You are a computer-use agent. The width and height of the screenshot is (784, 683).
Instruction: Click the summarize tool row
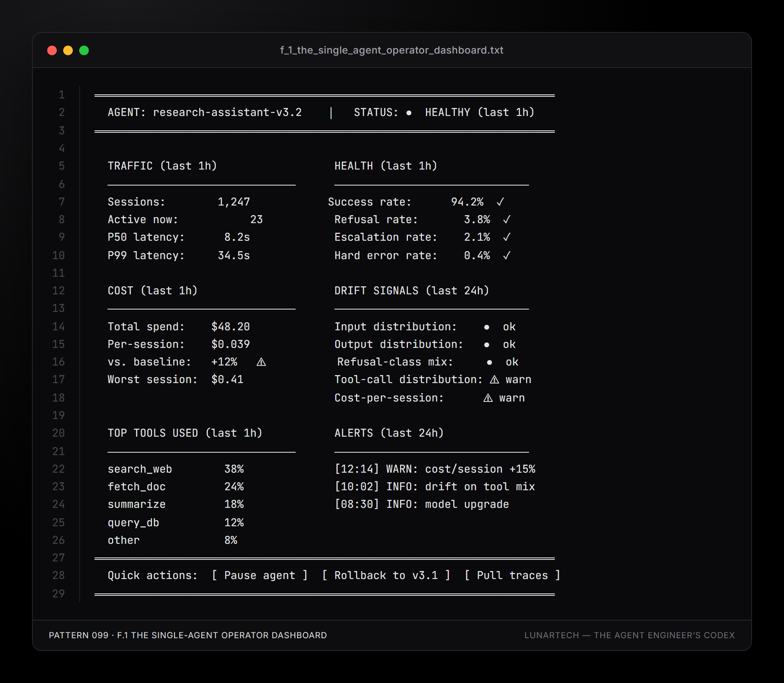pos(176,504)
